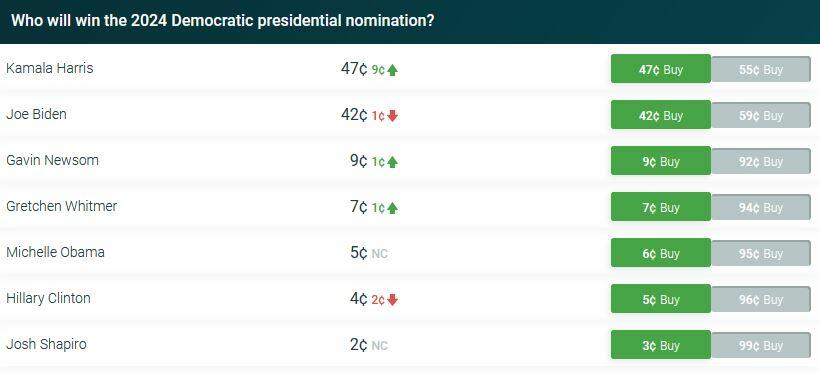Click the red down arrow beside Joe Biden
The image size is (820, 375).
coord(393,116)
